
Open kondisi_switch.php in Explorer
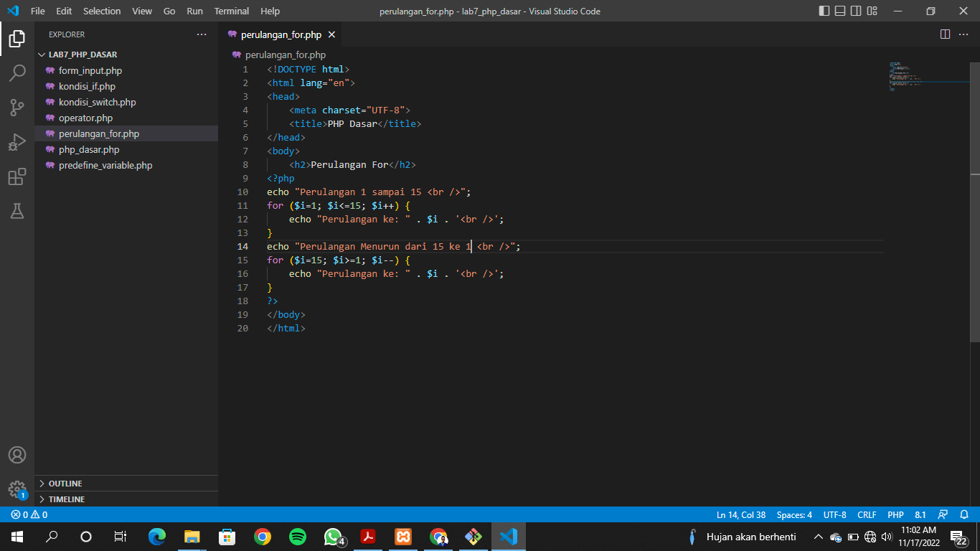(x=126, y=102)
